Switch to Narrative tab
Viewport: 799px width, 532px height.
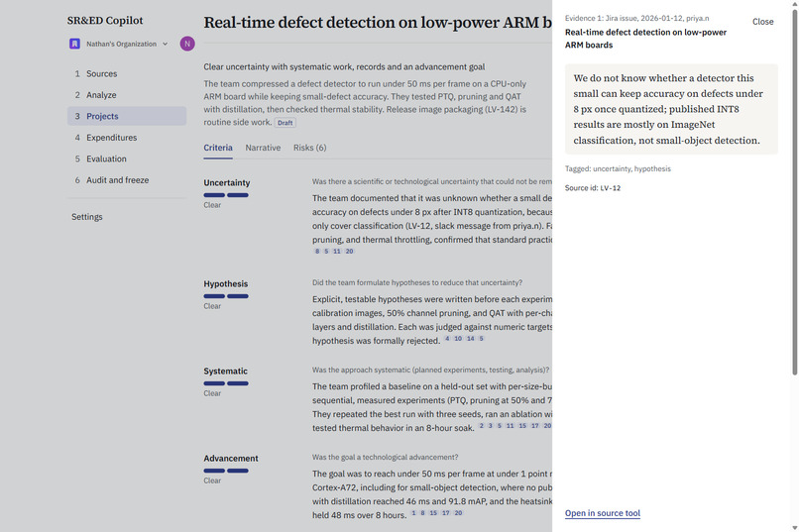[263, 148]
